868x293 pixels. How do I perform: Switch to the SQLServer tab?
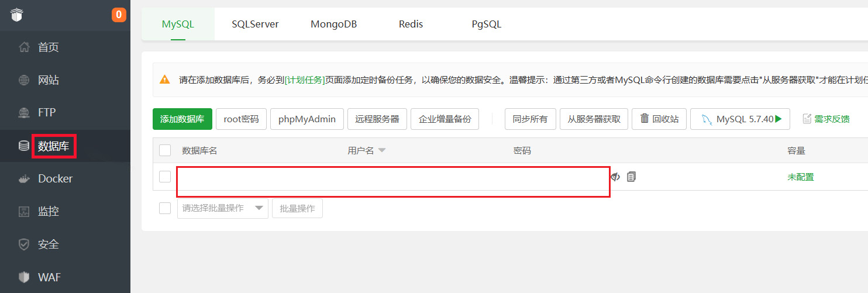tap(255, 24)
